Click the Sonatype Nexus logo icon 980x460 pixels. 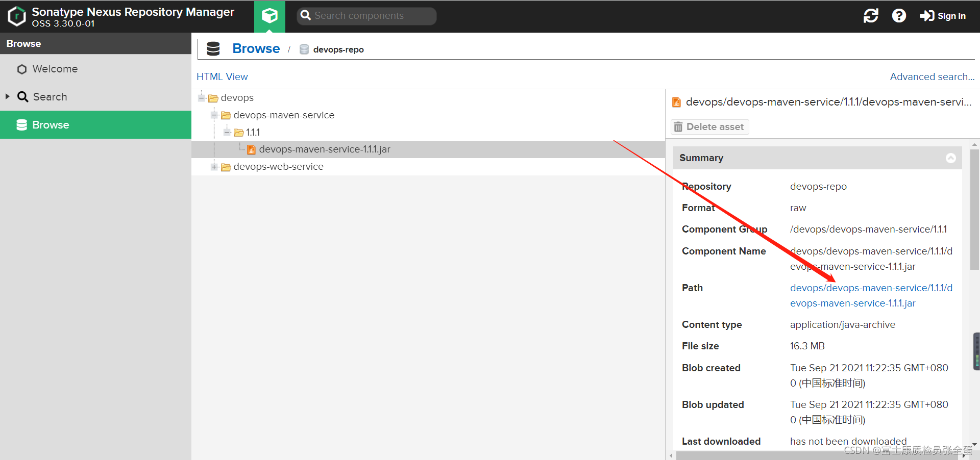[17, 16]
